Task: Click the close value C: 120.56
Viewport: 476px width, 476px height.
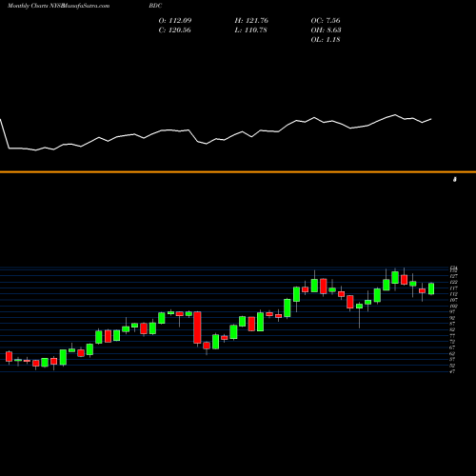Action: click(175, 30)
